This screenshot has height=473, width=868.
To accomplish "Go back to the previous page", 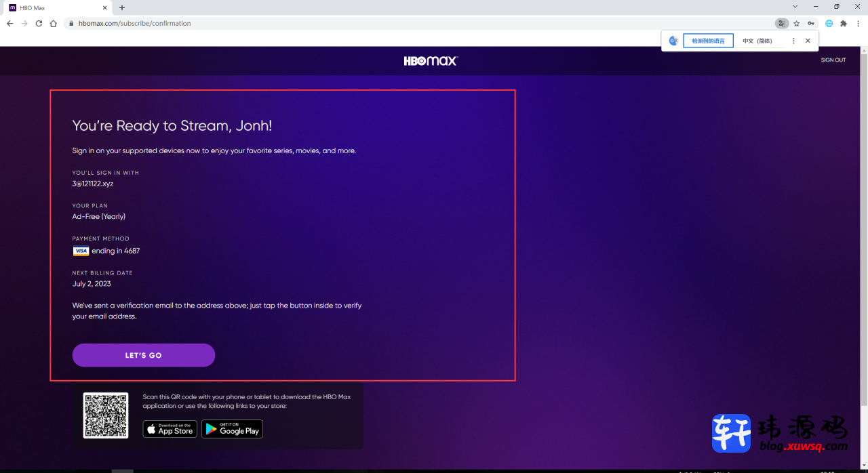I will 9,23.
